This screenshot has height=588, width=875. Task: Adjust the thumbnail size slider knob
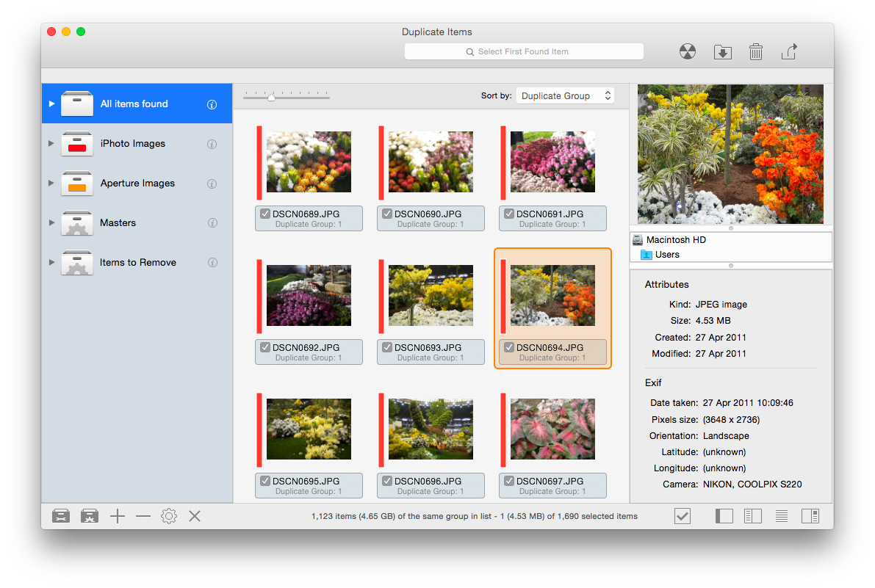271,98
